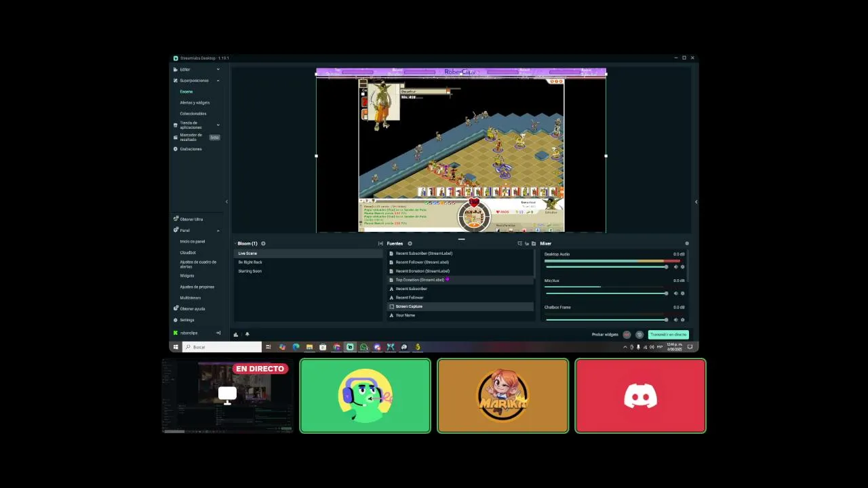
Task: Select the Discord red thumbnail card
Action: pyautogui.click(x=640, y=396)
